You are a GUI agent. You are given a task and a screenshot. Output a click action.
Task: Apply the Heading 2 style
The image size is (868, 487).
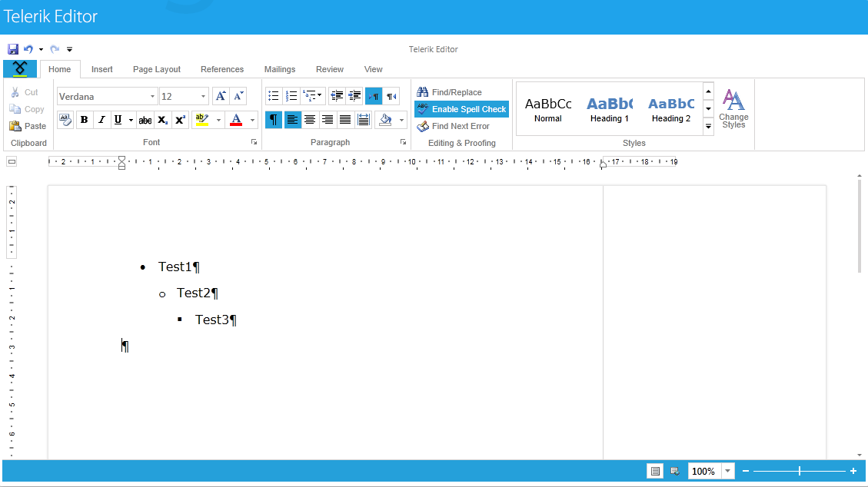671,109
